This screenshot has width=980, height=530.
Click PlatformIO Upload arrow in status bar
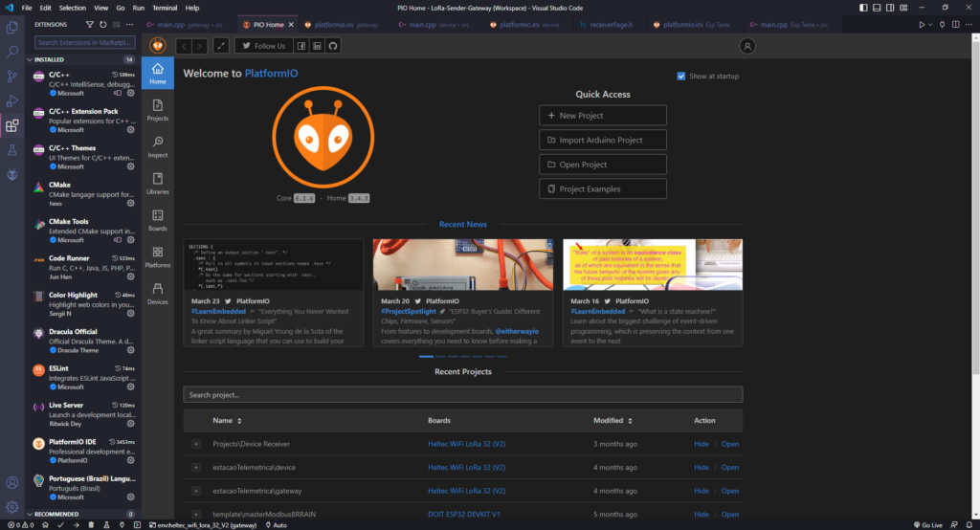click(76, 525)
